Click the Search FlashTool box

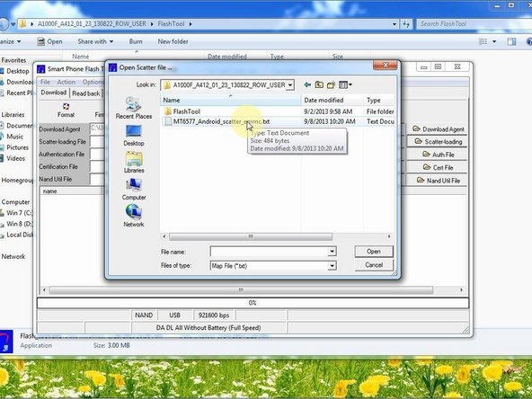(x=475, y=23)
